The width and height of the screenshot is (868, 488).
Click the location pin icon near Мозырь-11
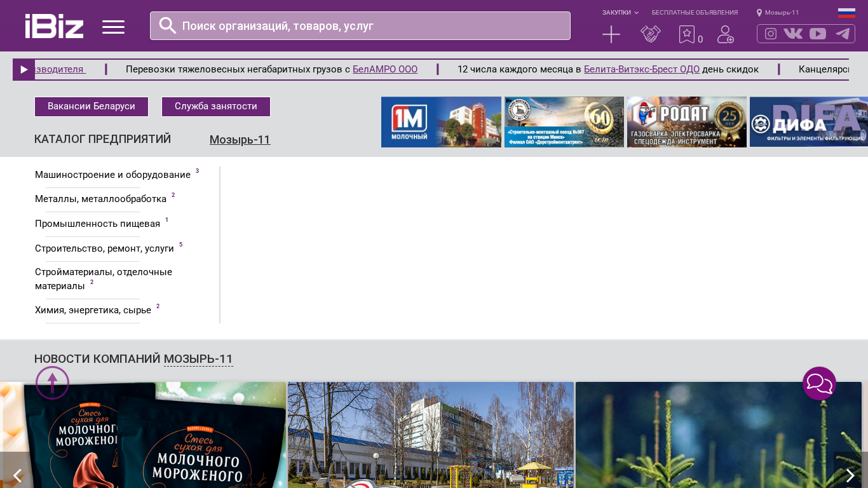(x=759, y=13)
